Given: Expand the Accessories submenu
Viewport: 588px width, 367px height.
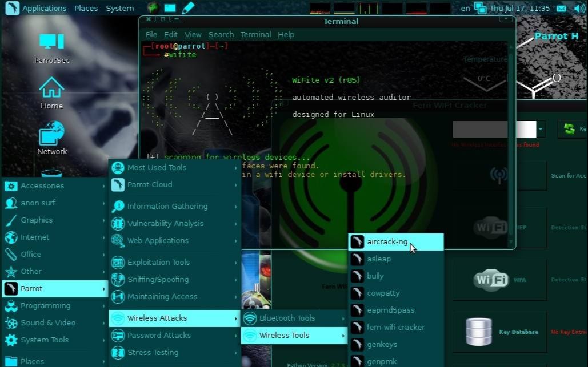Looking at the screenshot, I should pos(55,185).
